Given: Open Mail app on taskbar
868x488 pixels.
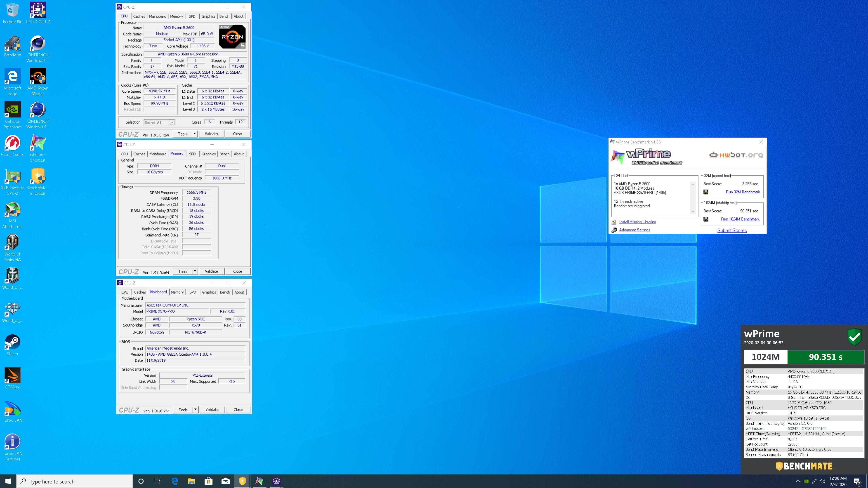Looking at the screenshot, I should [x=225, y=481].
